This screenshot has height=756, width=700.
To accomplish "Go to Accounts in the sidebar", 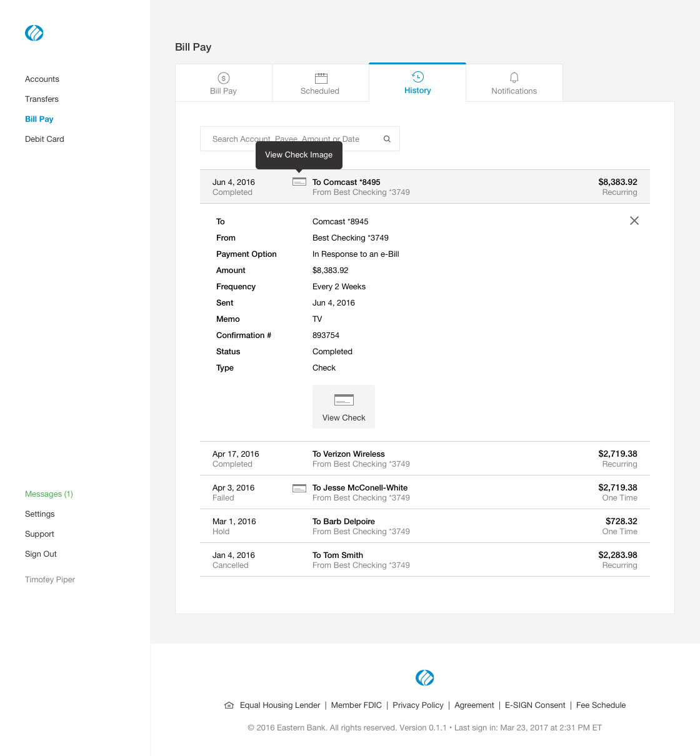I will tap(42, 79).
